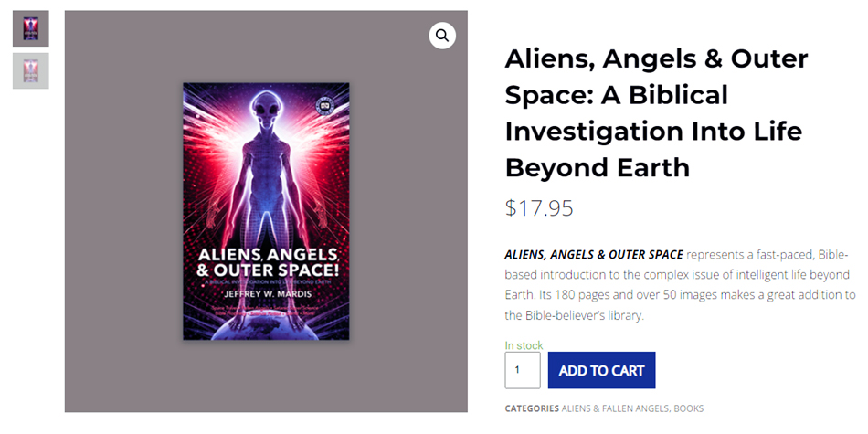Click the Categories label
This screenshot has height=434, width=868.
[x=532, y=408]
